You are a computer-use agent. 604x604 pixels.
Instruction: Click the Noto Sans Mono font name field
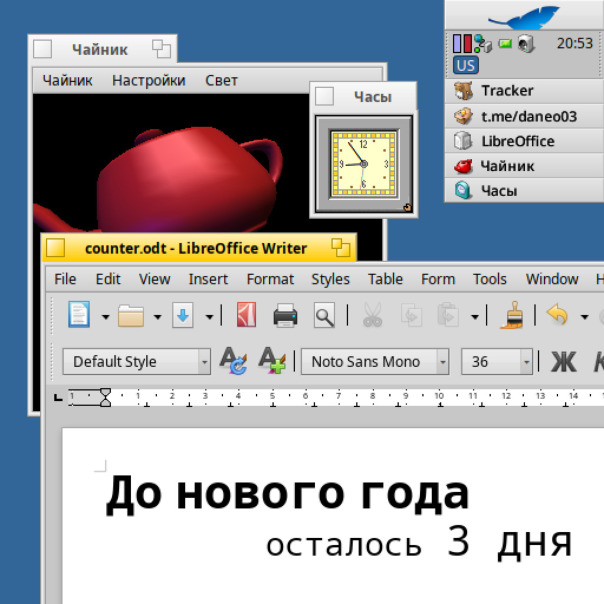[369, 362]
